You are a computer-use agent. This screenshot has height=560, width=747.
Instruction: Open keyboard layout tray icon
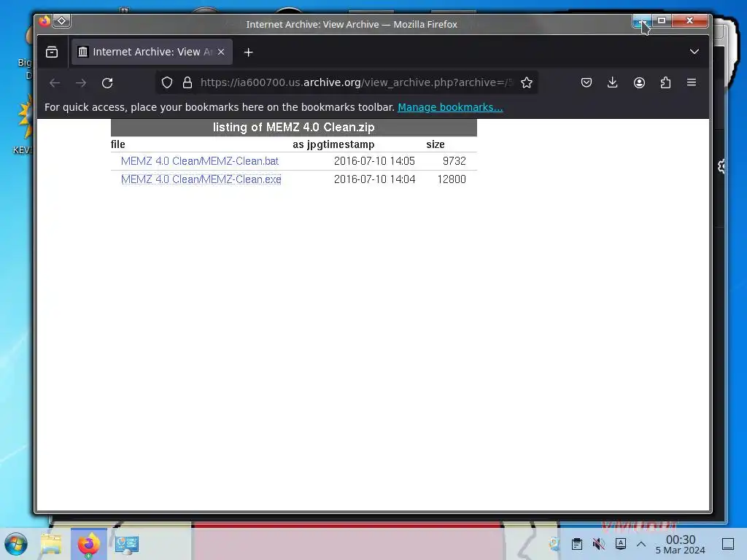coord(621,543)
